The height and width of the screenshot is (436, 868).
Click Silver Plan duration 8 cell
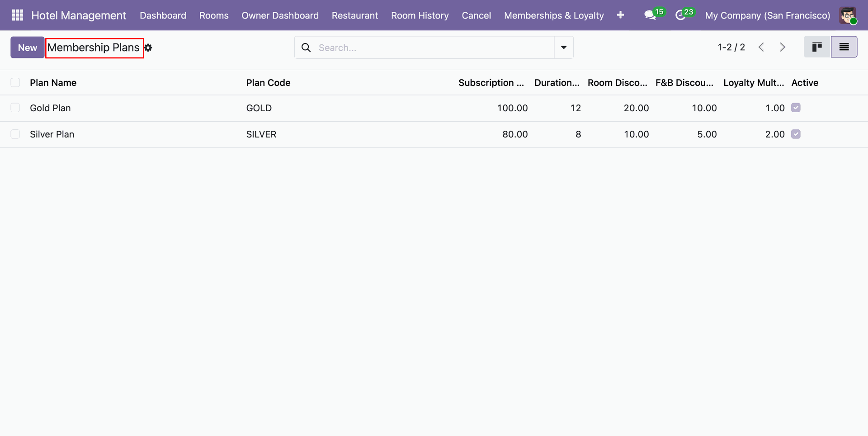pyautogui.click(x=578, y=134)
